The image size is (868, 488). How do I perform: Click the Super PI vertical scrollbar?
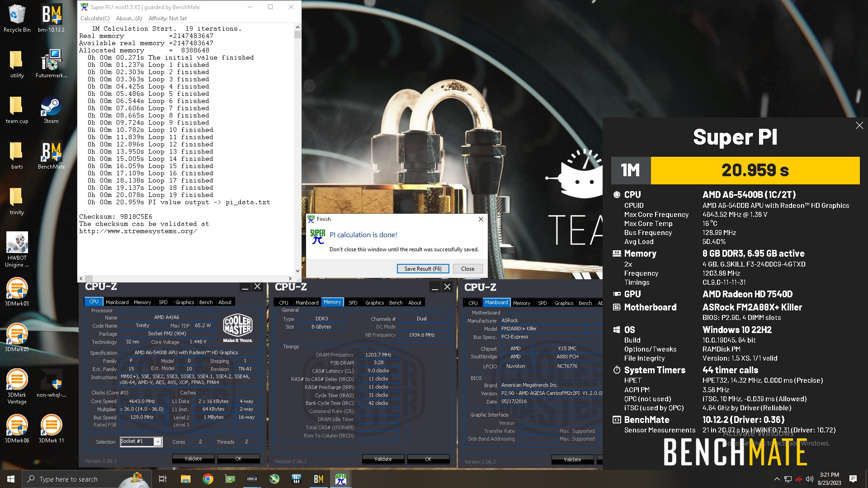(297, 149)
